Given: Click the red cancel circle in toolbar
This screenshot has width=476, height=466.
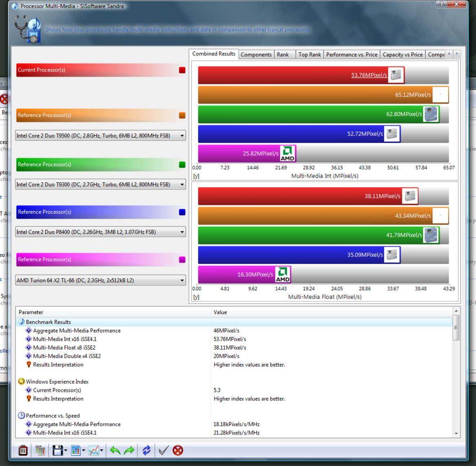Looking at the screenshot, I should click(x=178, y=450).
